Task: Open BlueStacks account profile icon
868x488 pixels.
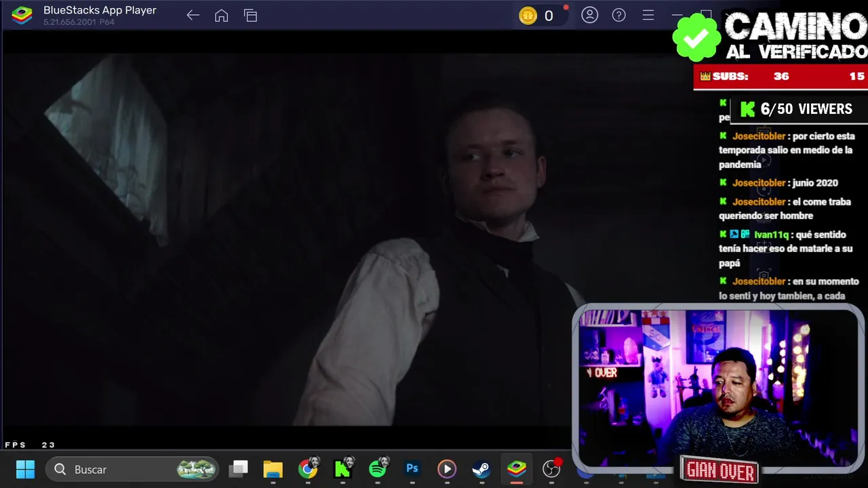Action: click(x=590, y=15)
